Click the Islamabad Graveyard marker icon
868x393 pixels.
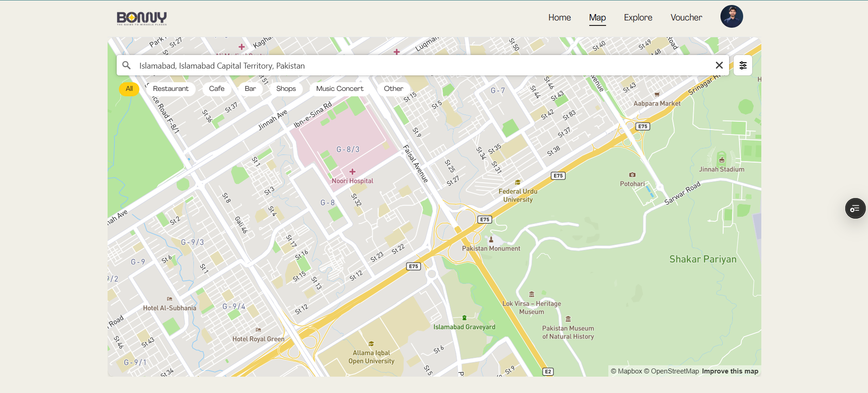464,318
